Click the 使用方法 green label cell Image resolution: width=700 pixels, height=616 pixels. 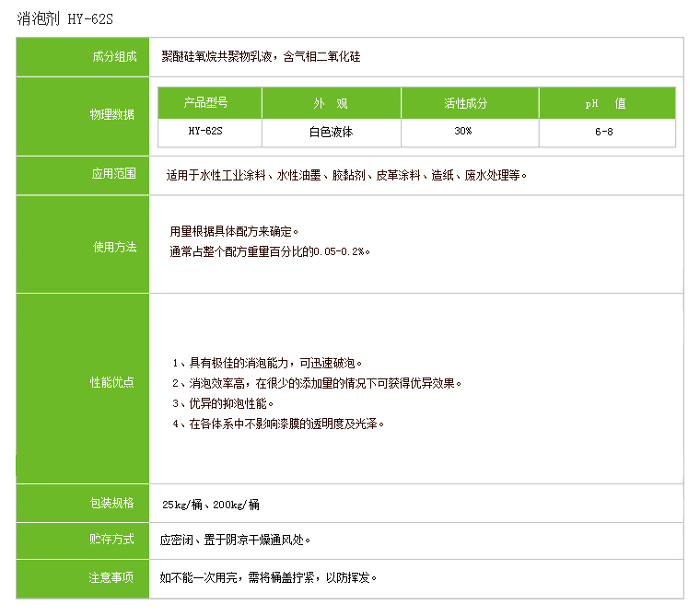113,248
